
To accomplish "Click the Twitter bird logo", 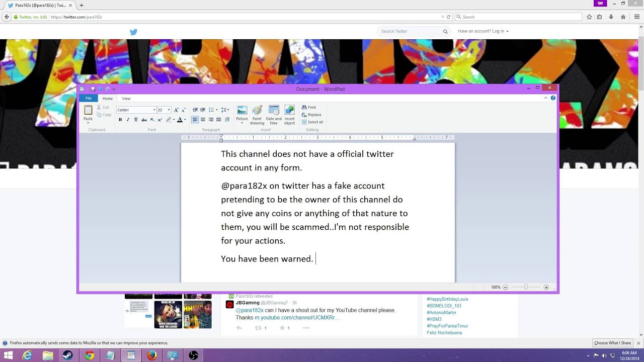I will click(133, 32).
